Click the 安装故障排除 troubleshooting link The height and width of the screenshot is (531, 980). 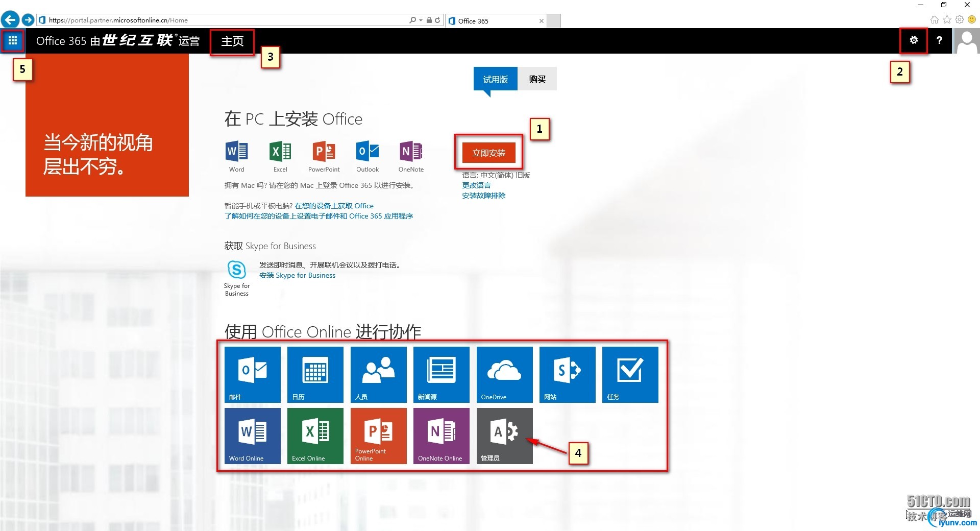pyautogui.click(x=484, y=196)
